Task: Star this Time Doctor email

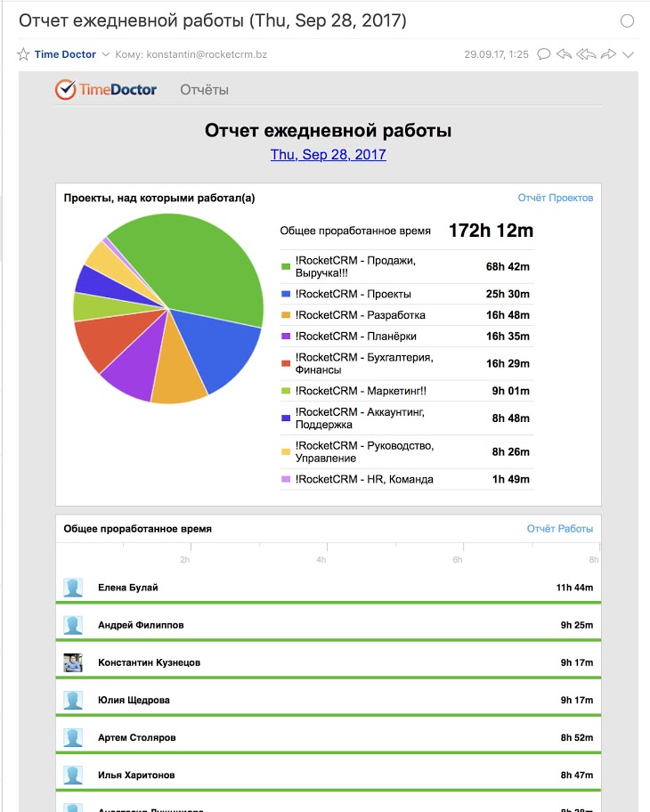Action: coord(23,54)
